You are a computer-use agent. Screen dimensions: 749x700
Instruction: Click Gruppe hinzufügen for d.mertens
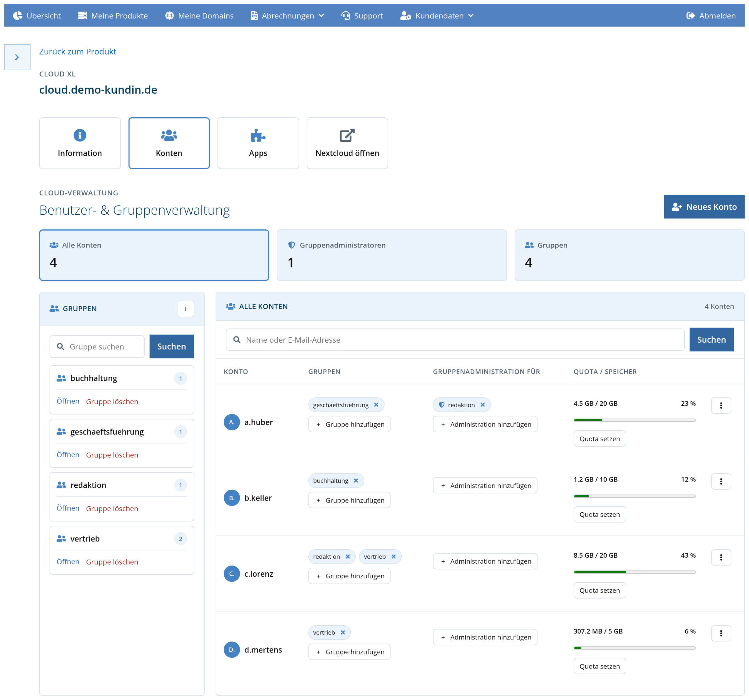pos(349,651)
